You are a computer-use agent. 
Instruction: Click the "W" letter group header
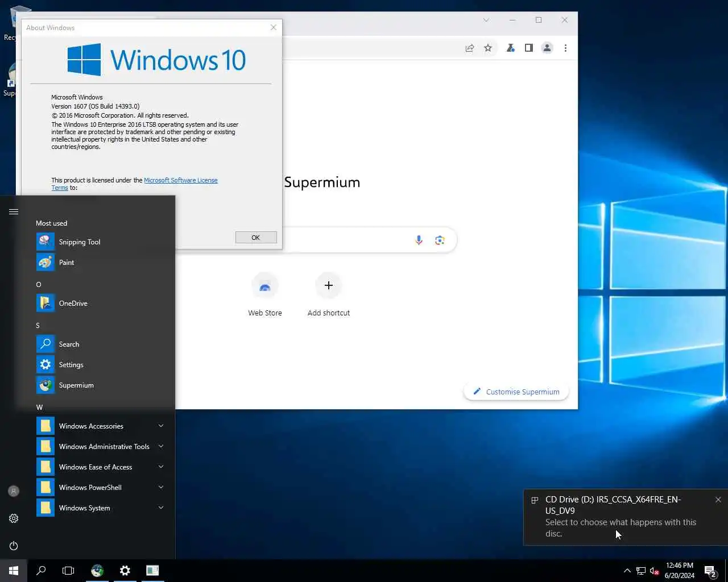(x=39, y=407)
